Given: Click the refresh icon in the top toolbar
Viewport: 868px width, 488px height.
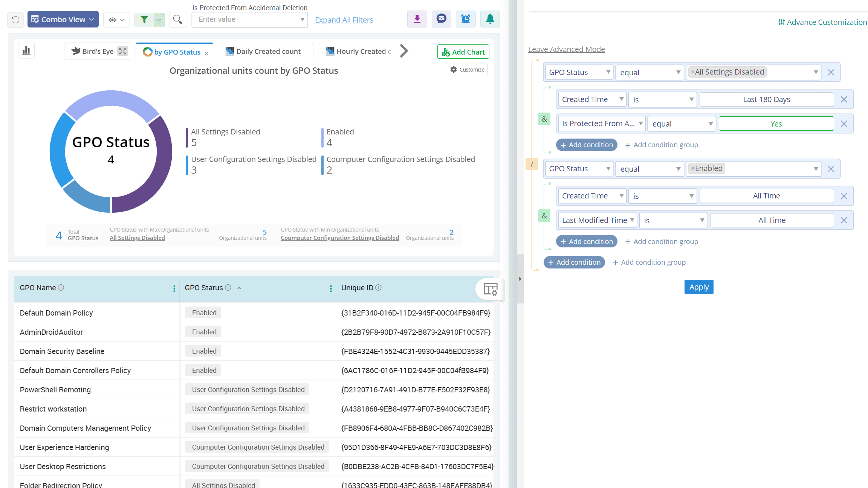Looking at the screenshot, I should pos(15,20).
